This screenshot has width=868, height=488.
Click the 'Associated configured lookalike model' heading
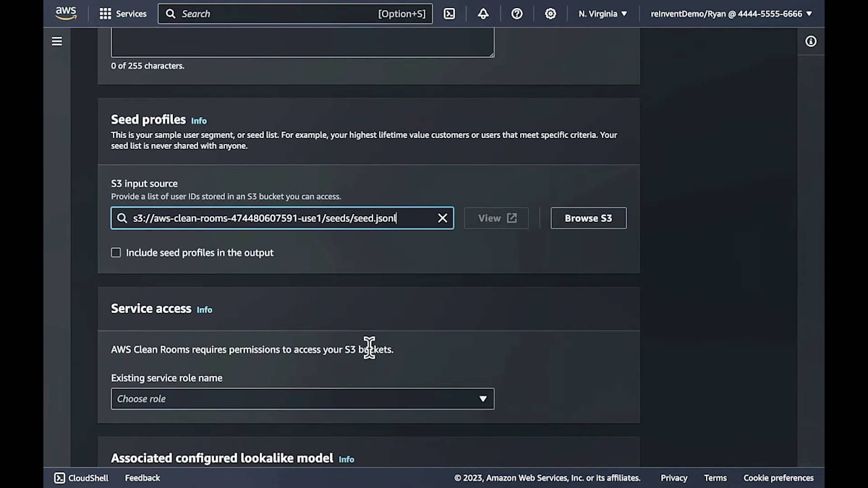222,458
